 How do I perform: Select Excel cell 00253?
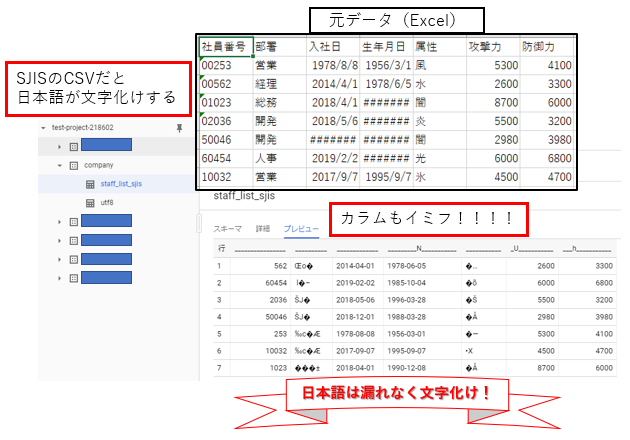point(226,65)
